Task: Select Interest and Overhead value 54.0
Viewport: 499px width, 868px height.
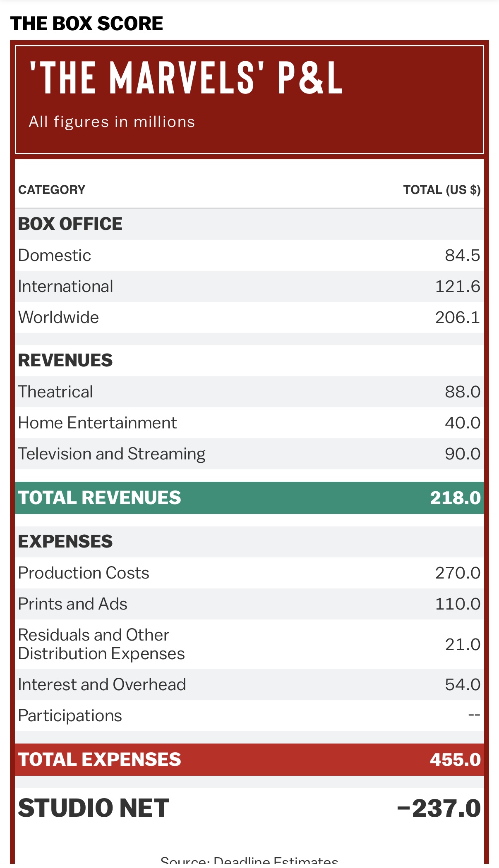Action: tap(463, 684)
